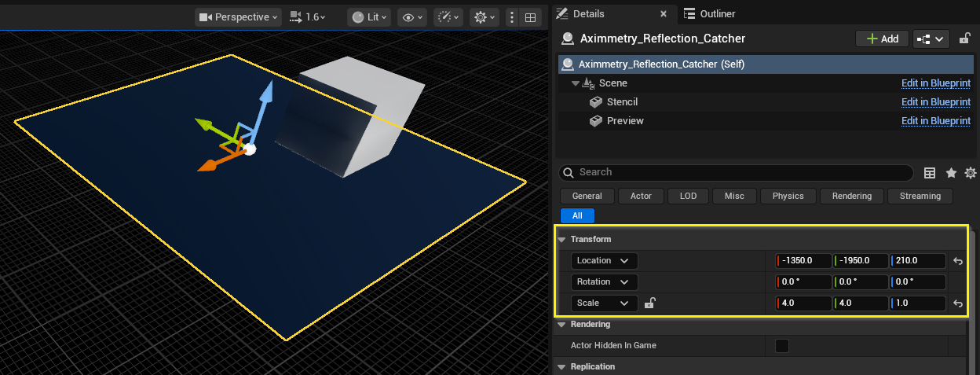Show only favorite properties star icon
Viewport: 980px width, 375px height.
[x=951, y=173]
